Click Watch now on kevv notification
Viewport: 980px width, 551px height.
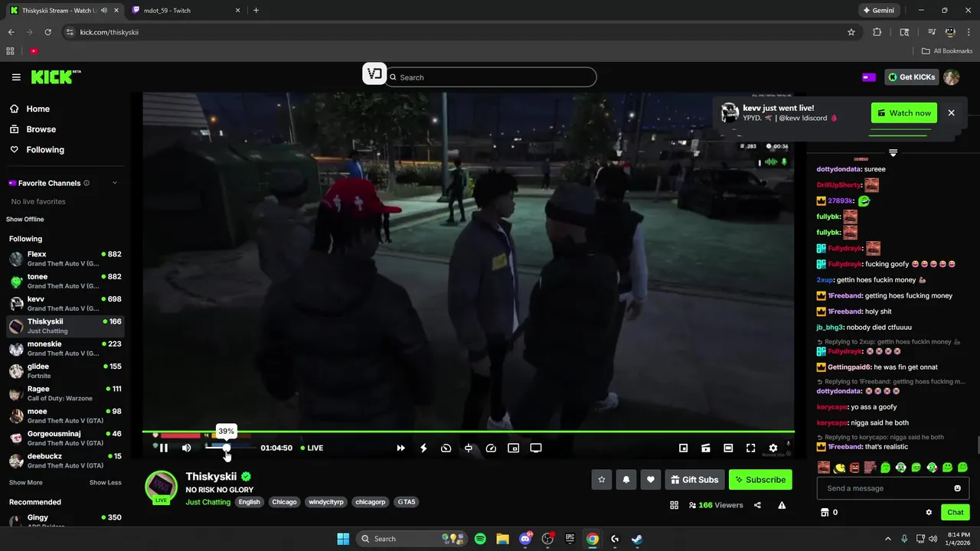[x=904, y=113]
